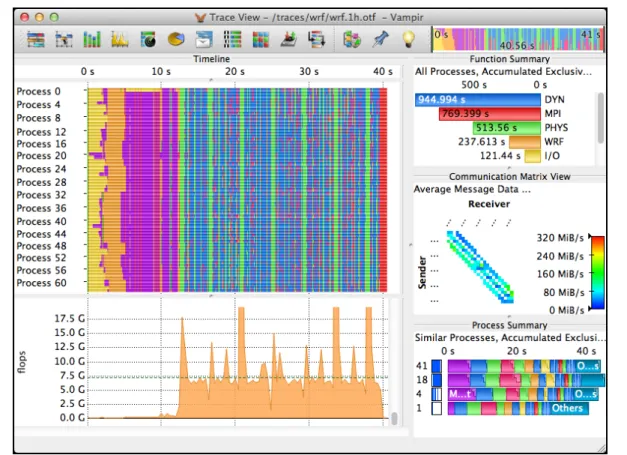
Task: Open the Performance Radar chart icon
Action: pyautogui.click(x=148, y=40)
